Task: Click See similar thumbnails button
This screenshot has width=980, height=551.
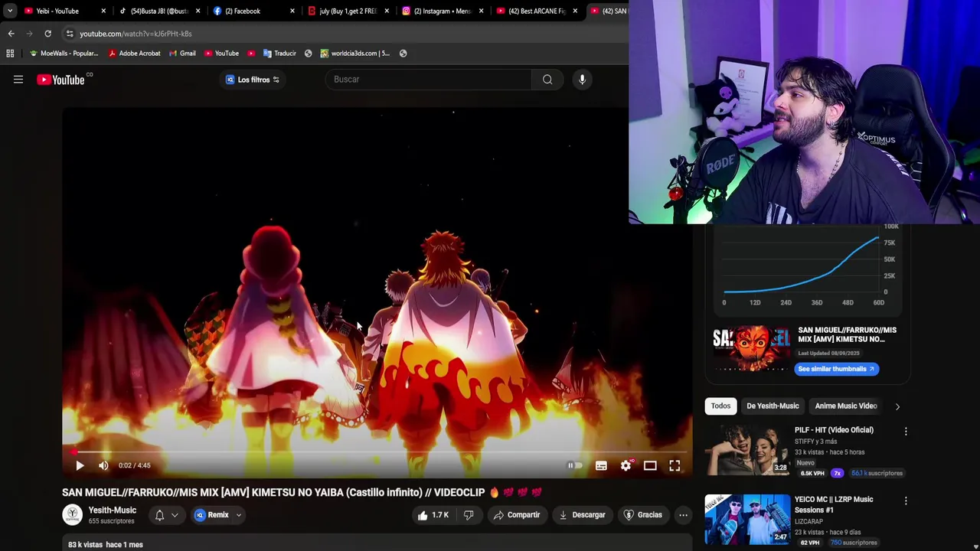Action: click(x=836, y=369)
